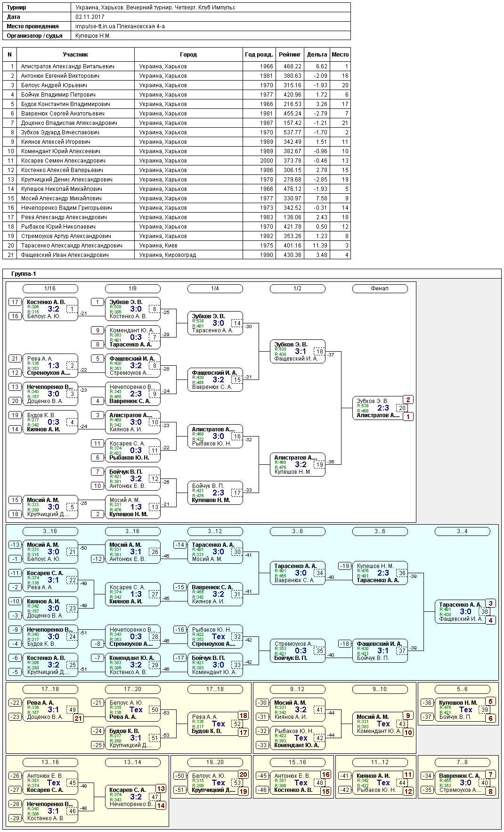
Task: Select participant 'Алистратов Александр Витальевич' in table
Action: coord(68,66)
